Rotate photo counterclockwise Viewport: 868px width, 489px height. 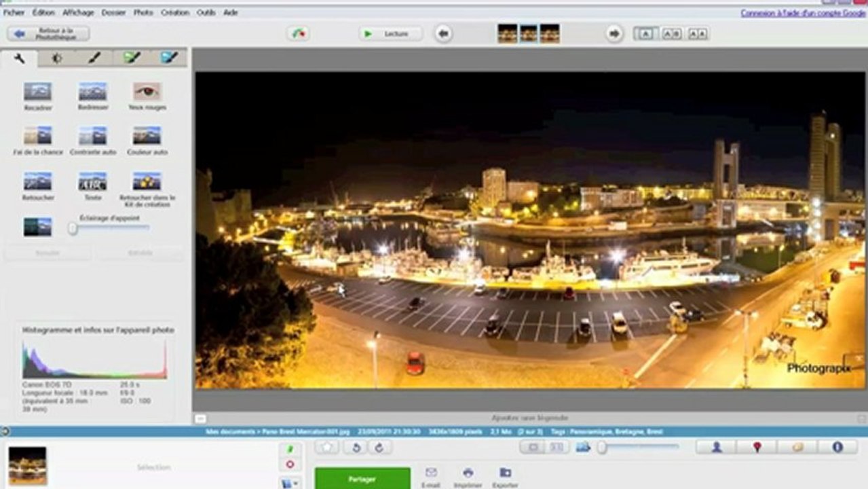coord(357,448)
